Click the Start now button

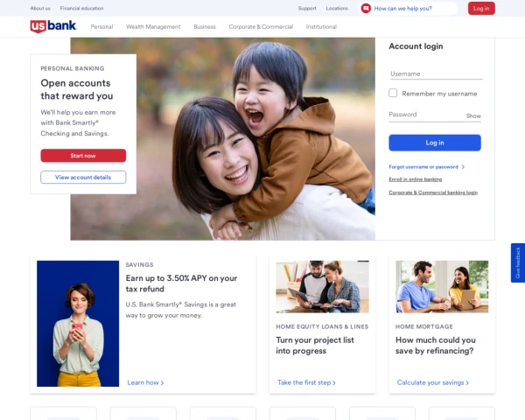tap(83, 156)
